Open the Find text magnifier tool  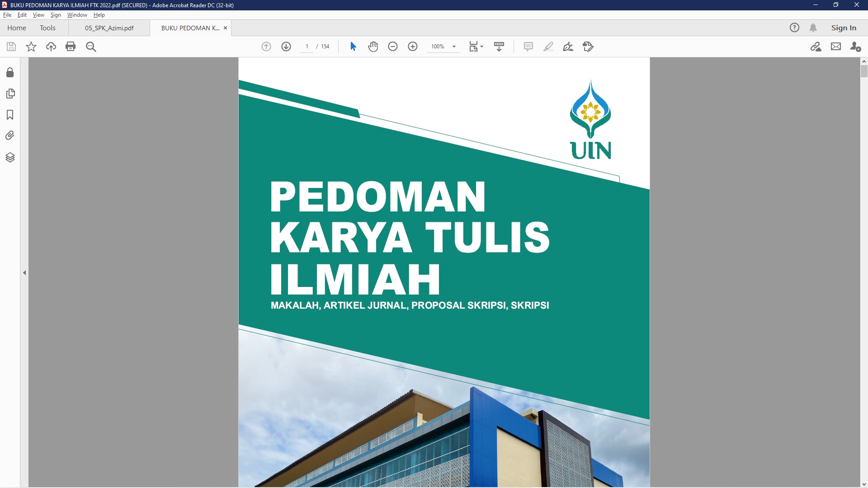[91, 47]
